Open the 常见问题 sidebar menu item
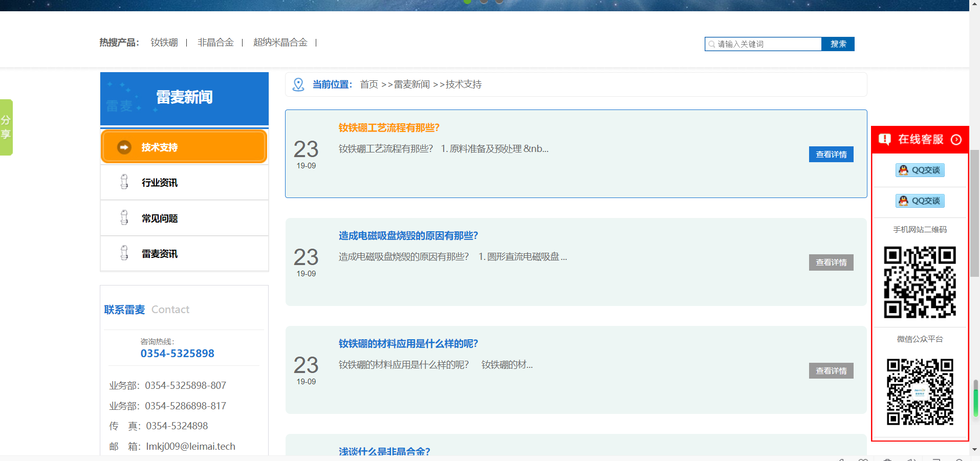 [184, 218]
